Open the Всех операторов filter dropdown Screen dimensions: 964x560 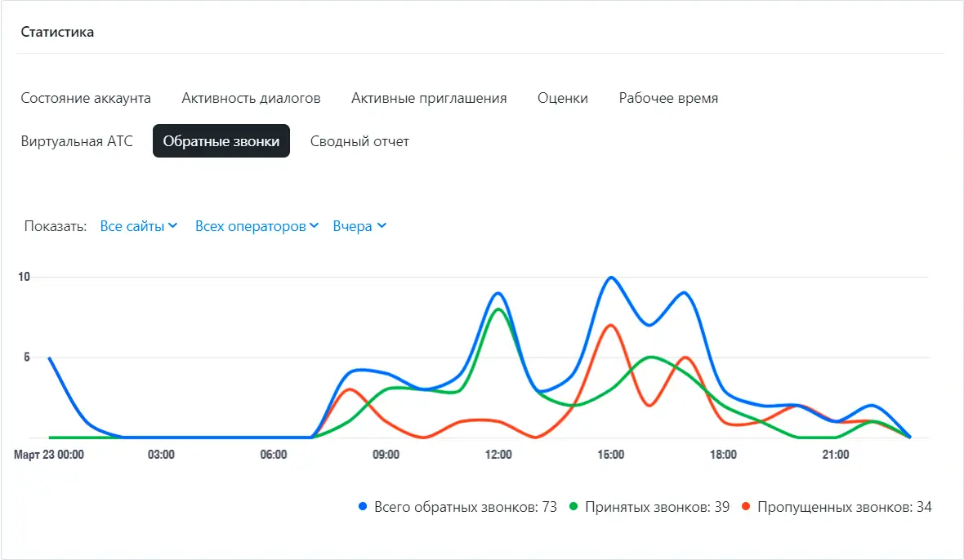tap(256, 226)
